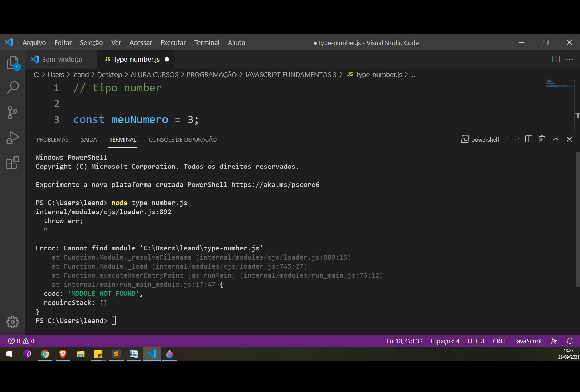
Task: Open the Acessar menu
Action: [x=141, y=42]
